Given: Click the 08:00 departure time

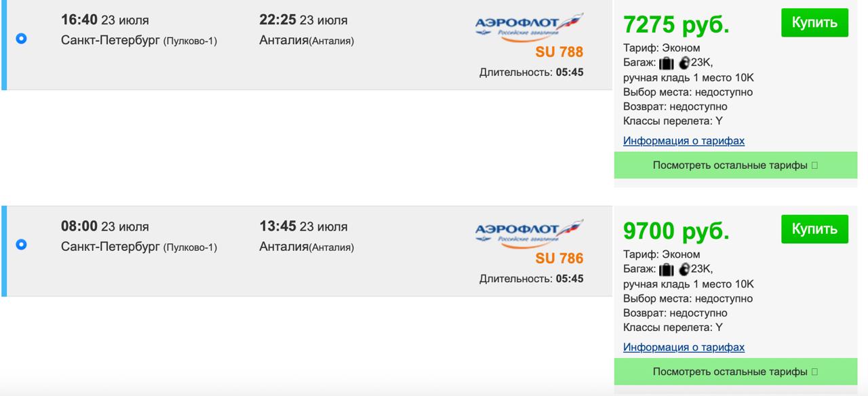Looking at the screenshot, I should point(79,226).
